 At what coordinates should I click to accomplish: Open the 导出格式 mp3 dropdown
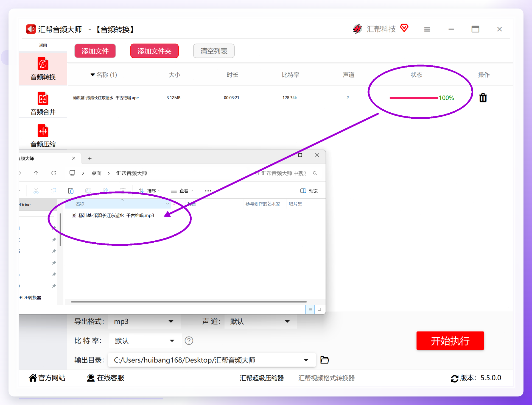pos(144,321)
